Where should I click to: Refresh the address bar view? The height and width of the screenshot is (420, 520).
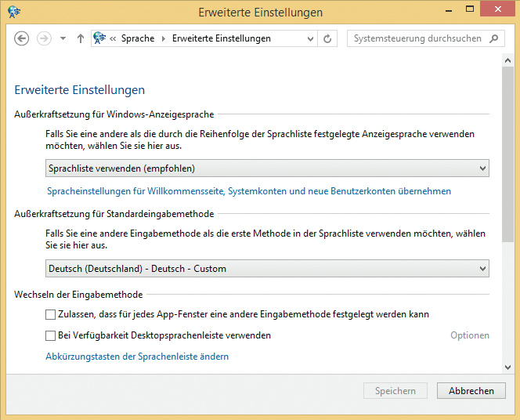[327, 38]
